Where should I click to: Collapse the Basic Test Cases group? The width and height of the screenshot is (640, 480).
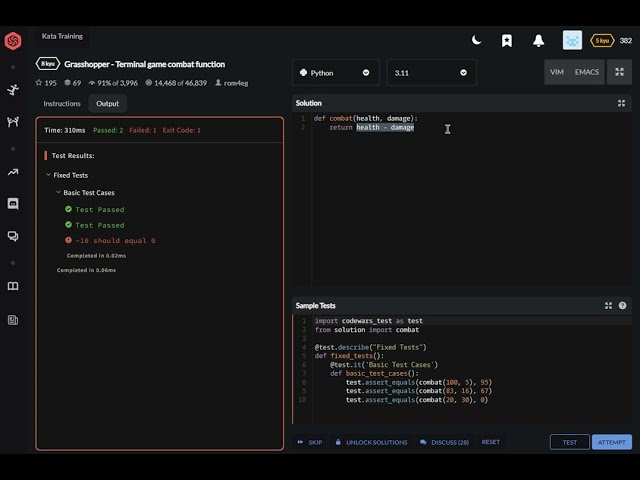tap(85, 193)
